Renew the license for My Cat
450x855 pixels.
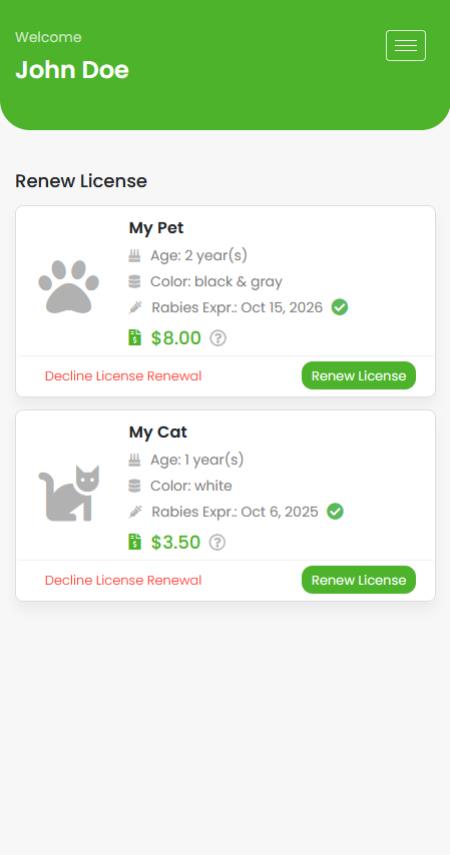pos(358,580)
